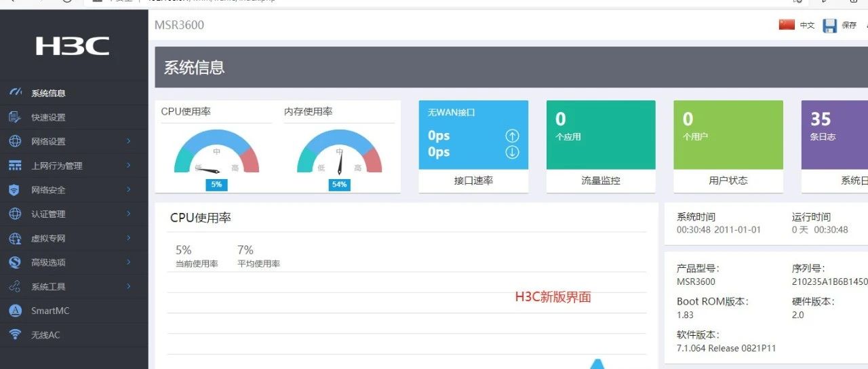Switch language via 中文 link
This screenshot has height=369, width=868.
[x=807, y=25]
